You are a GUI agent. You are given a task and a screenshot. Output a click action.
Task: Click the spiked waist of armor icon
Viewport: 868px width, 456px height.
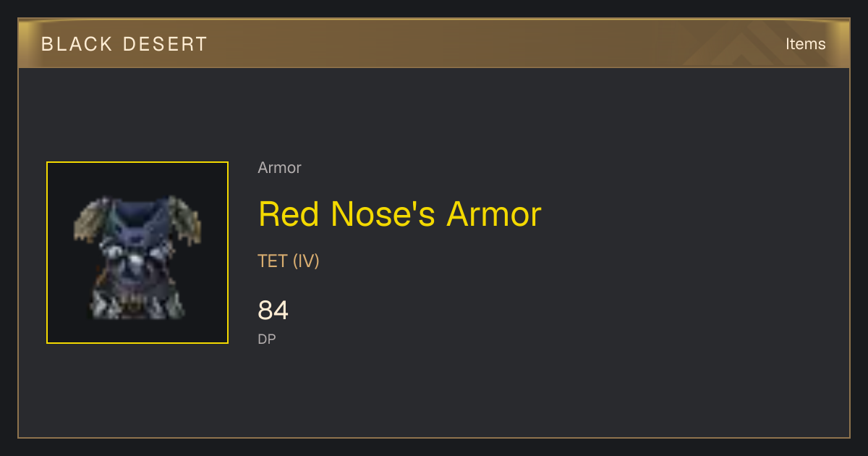click(x=137, y=304)
